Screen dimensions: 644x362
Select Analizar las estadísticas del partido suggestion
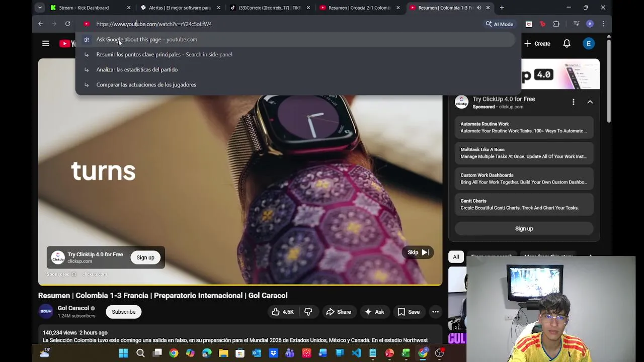[x=295, y=69]
